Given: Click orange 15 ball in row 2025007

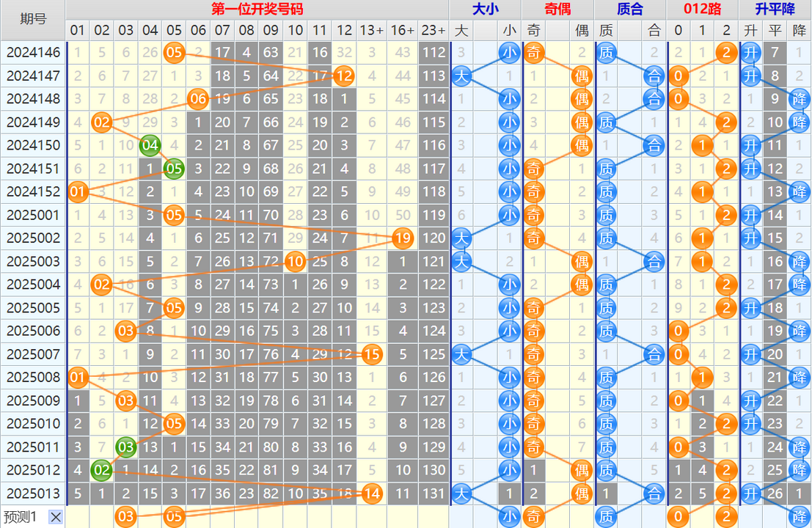Looking at the screenshot, I should tap(372, 355).
